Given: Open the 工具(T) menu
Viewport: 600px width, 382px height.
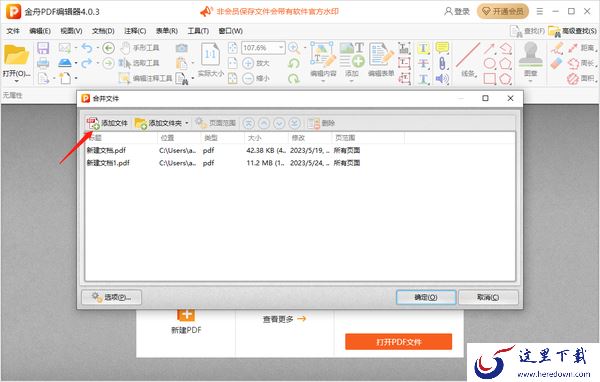Looking at the screenshot, I should click(x=198, y=31).
